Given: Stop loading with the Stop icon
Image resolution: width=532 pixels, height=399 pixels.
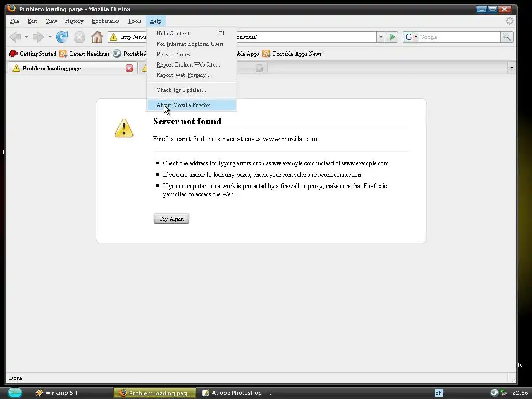Looking at the screenshot, I should tap(79, 37).
